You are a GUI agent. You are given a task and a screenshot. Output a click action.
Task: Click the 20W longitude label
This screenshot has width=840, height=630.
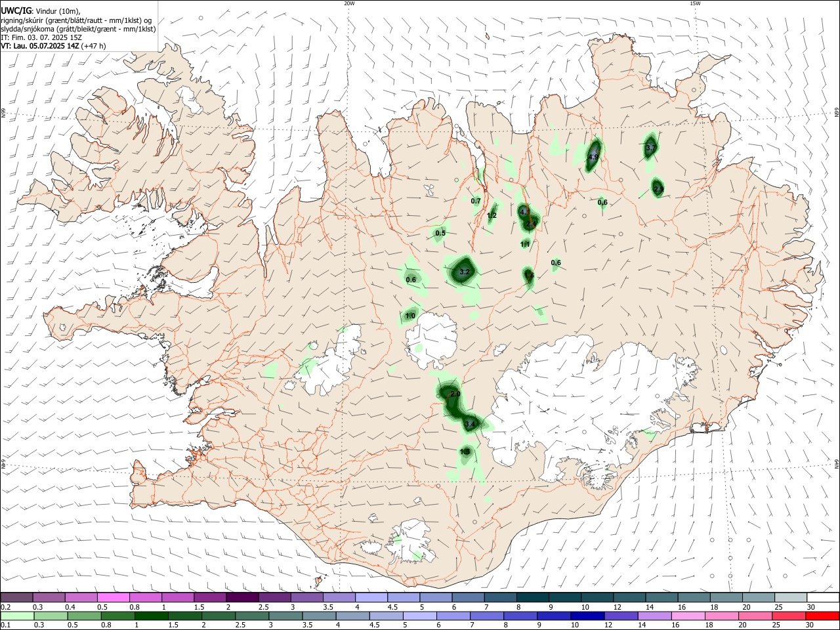[x=349, y=3]
